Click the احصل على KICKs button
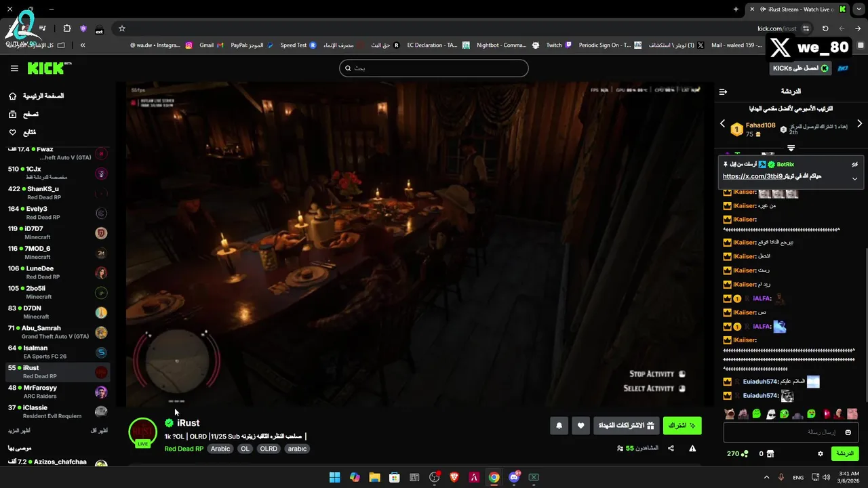 pos(802,68)
